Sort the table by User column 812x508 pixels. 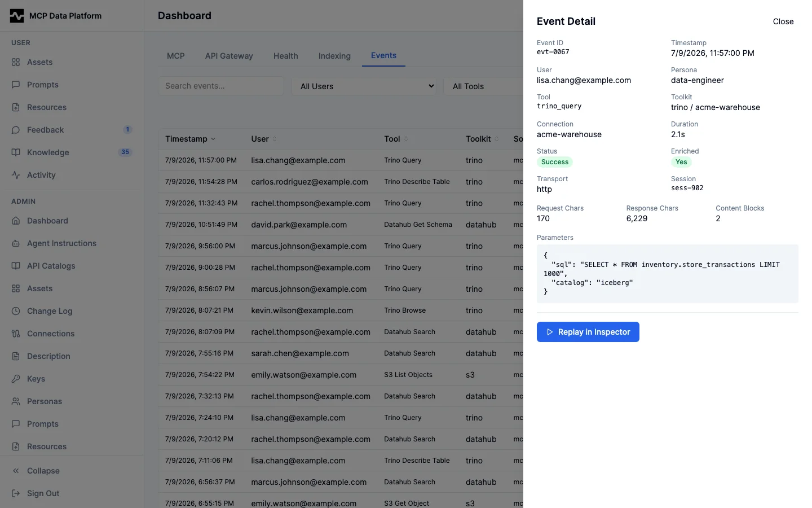[264, 139]
